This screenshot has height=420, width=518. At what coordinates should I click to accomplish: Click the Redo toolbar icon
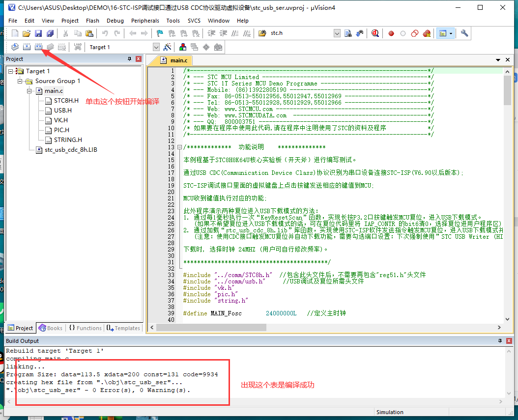coord(117,33)
